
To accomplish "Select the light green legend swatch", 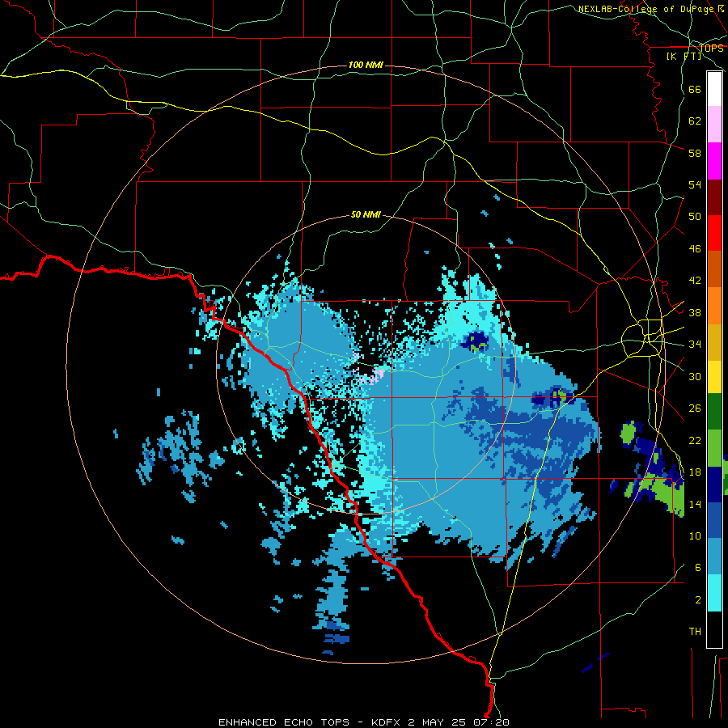I will [714, 448].
